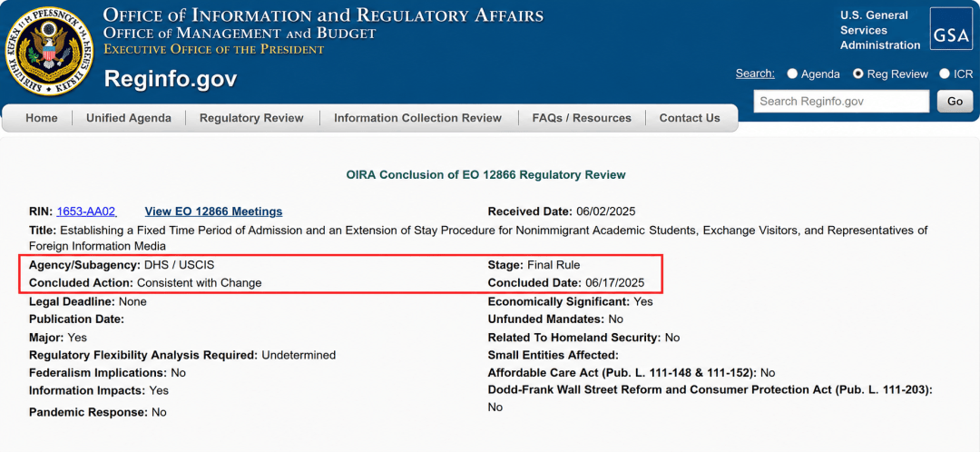Click the Go search button
Image resolution: width=980 pixels, height=452 pixels.
tap(955, 102)
